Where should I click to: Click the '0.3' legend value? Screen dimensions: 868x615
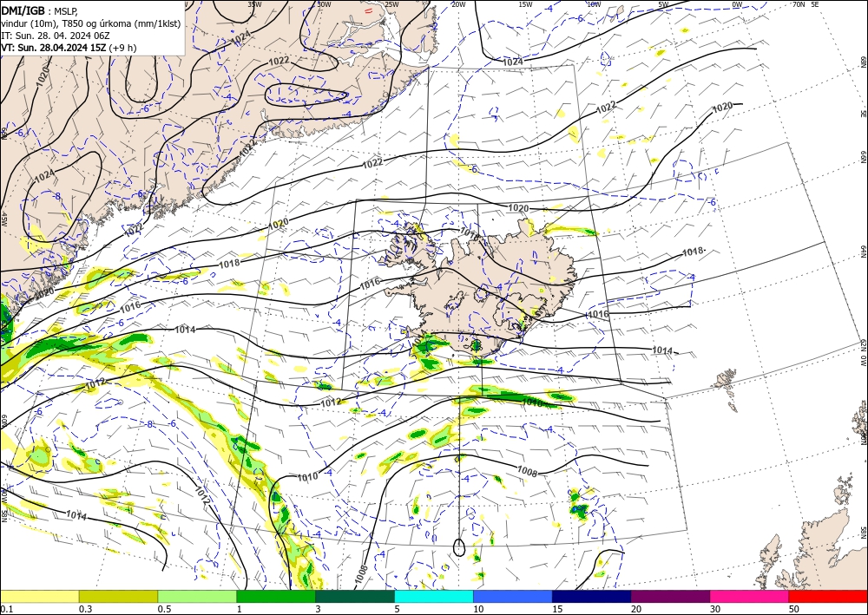(x=85, y=609)
